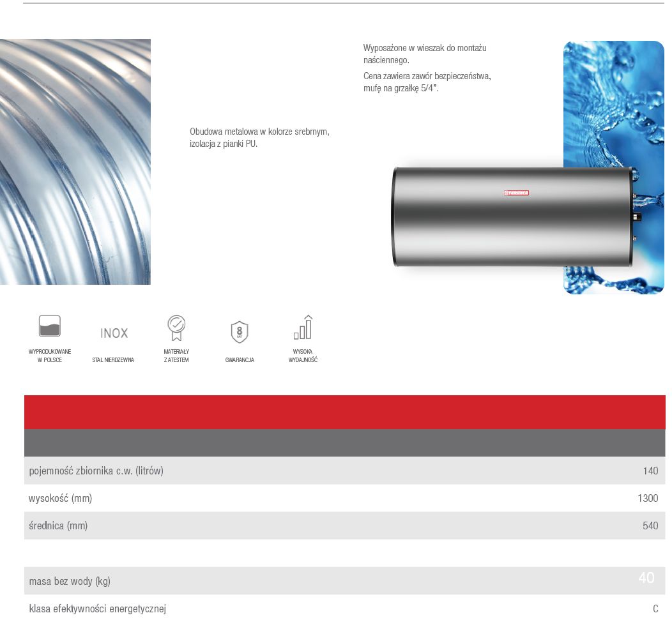Click the 8-year Gwarancja shield icon
The image size is (672, 620).
(240, 332)
